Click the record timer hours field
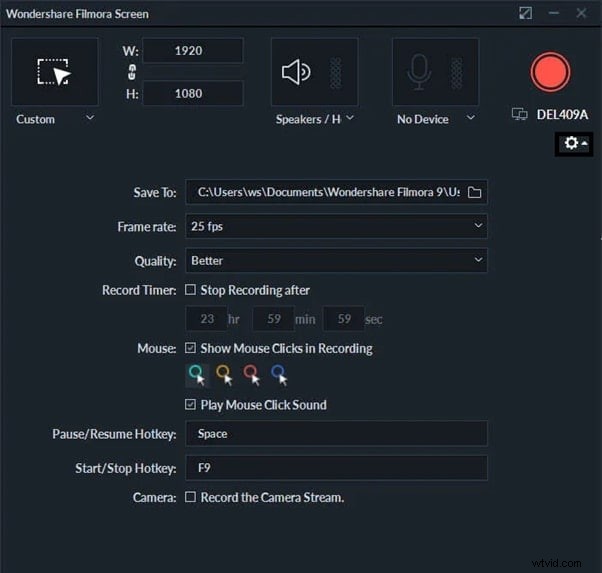The height and width of the screenshot is (573, 602). (x=207, y=318)
